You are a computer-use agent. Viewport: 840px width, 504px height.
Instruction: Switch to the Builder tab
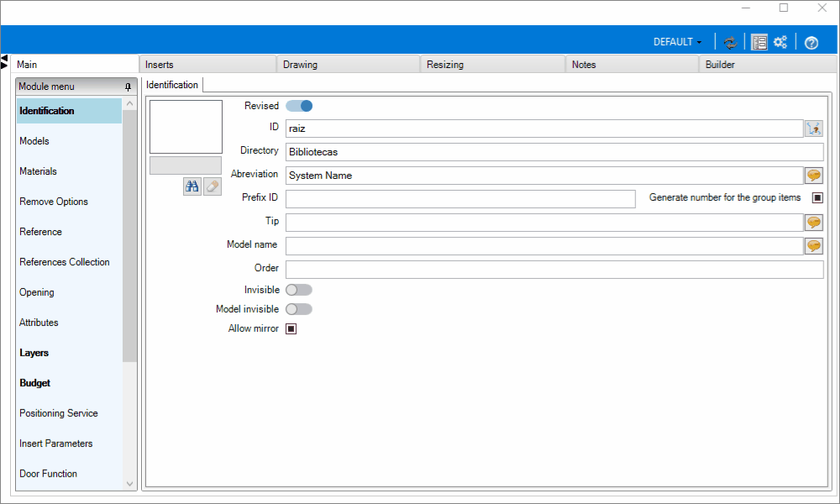[768, 65]
